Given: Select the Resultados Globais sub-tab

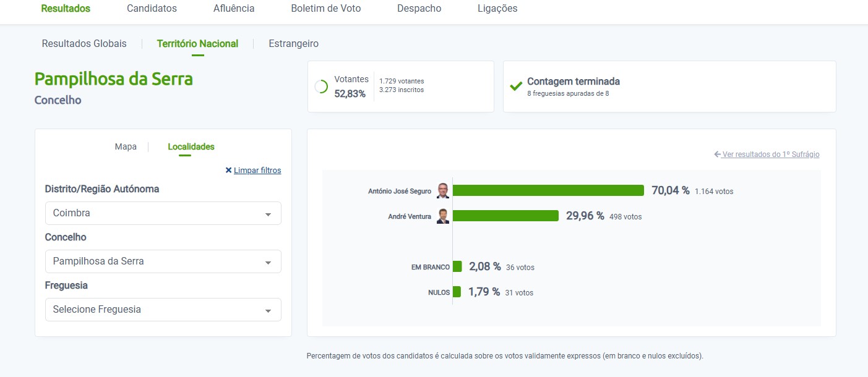Looking at the screenshot, I should click(x=84, y=44).
